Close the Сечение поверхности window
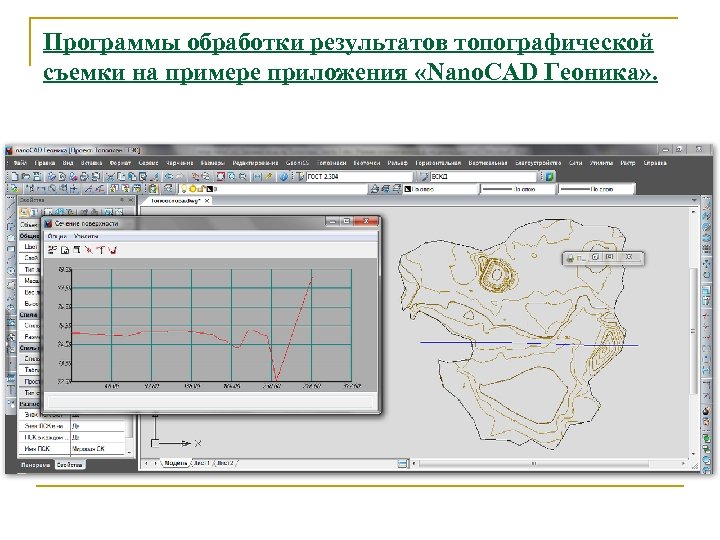This screenshot has height=540, width=720. (x=366, y=221)
